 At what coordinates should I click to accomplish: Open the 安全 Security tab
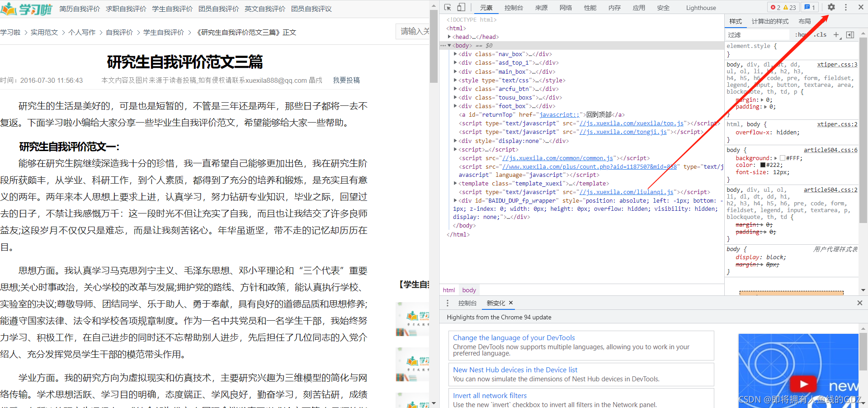(x=663, y=8)
